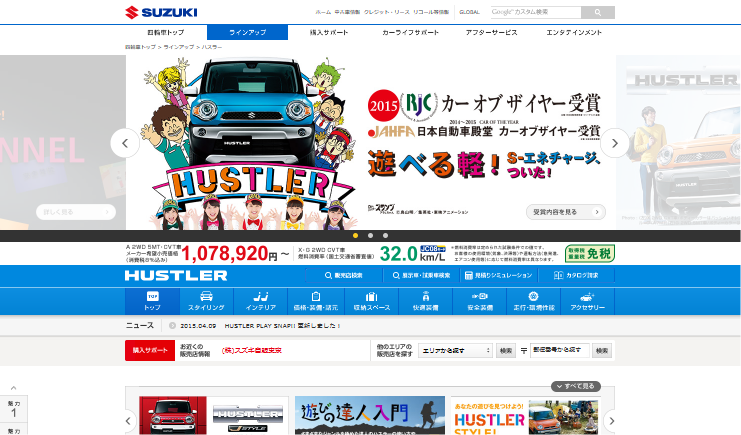Open the カーライフサポート menu item
Image resolution: width=741 pixels, height=435 pixels.
tap(410, 33)
